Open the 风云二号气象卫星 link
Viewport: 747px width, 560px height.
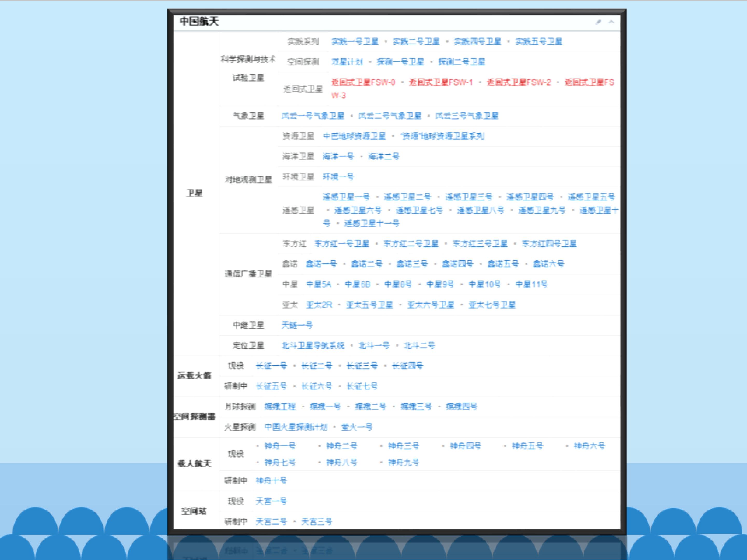pos(390,116)
